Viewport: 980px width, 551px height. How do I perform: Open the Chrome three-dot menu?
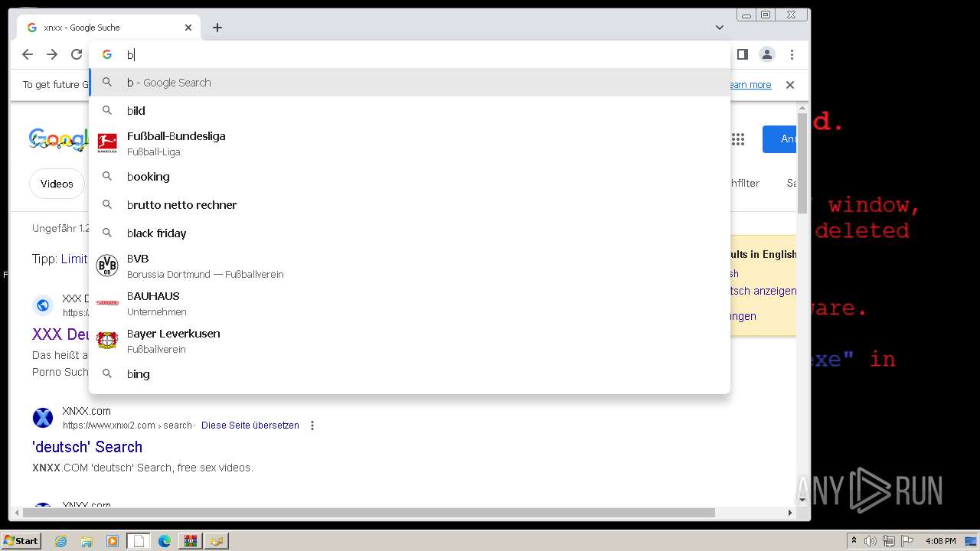tap(792, 54)
